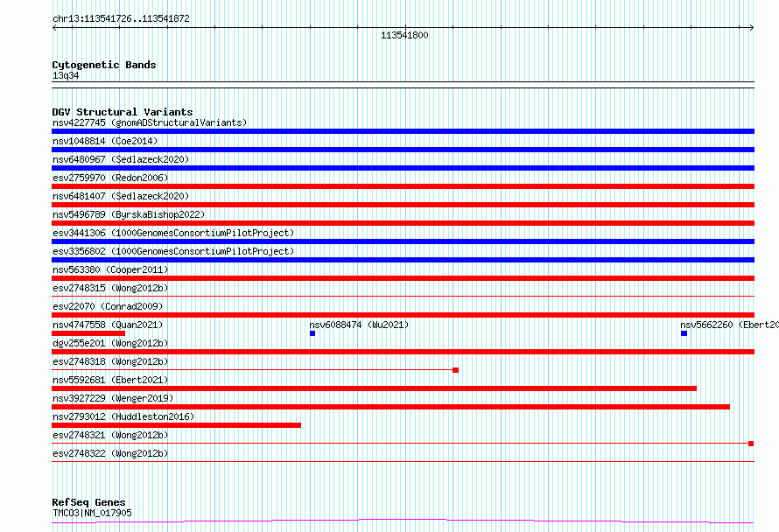Click the red end square of esv2748318
Viewport: 779px width, 532px height.
(455, 370)
